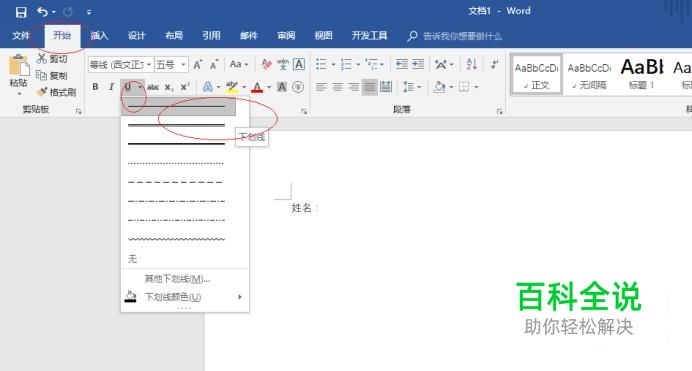
Task: Apply character border
Action: 299,64
